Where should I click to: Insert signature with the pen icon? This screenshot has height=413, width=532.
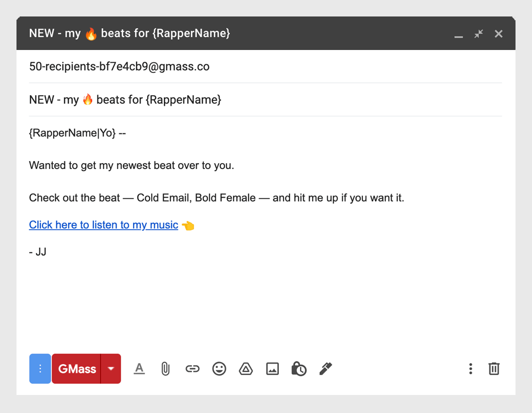[x=326, y=368]
